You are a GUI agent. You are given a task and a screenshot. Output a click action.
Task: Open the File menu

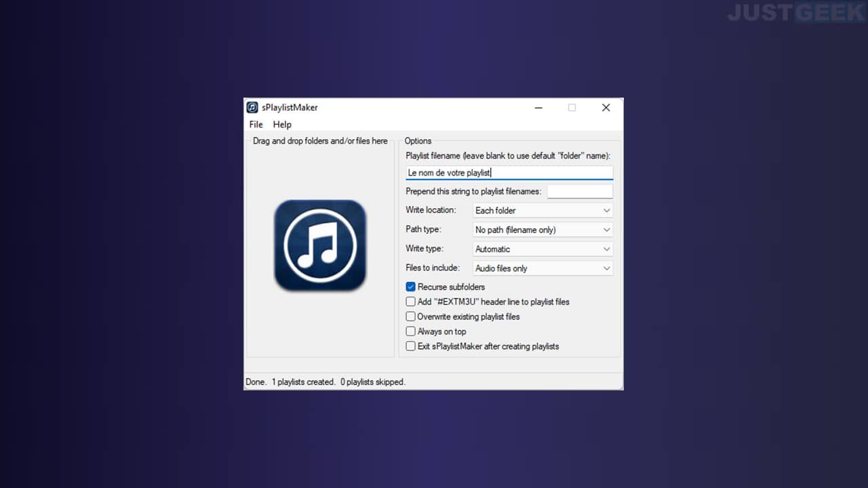256,124
